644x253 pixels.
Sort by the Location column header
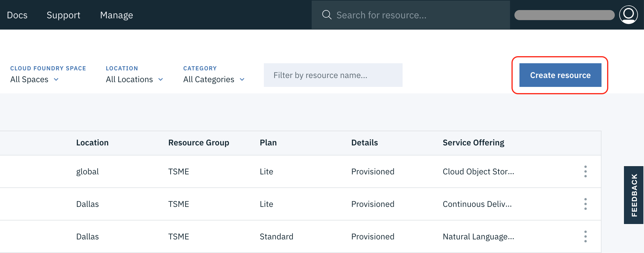(92, 143)
